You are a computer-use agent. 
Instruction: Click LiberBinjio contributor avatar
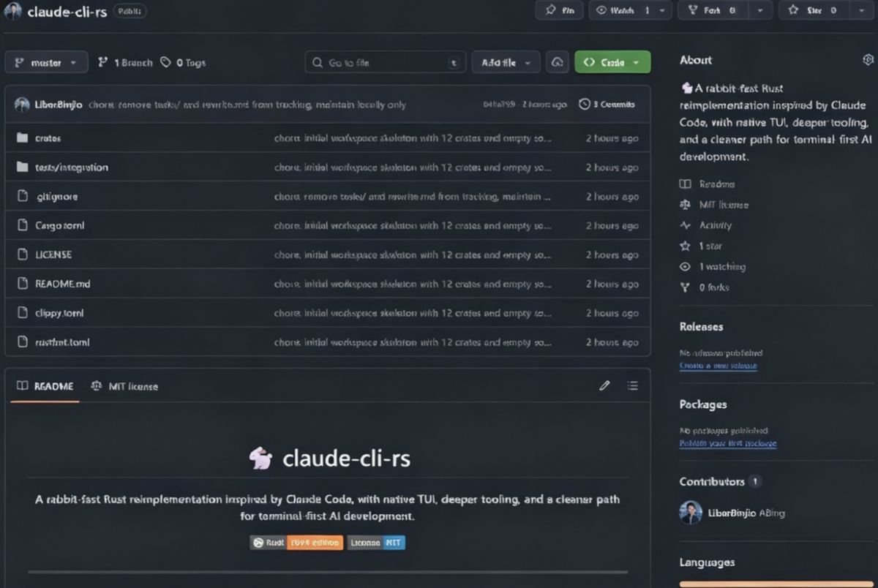(691, 513)
